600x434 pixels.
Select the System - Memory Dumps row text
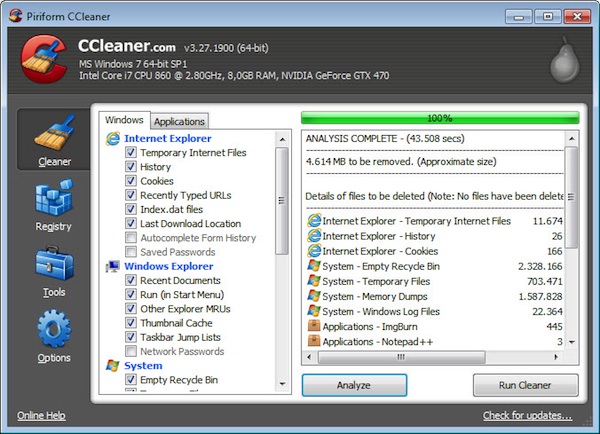[375, 297]
